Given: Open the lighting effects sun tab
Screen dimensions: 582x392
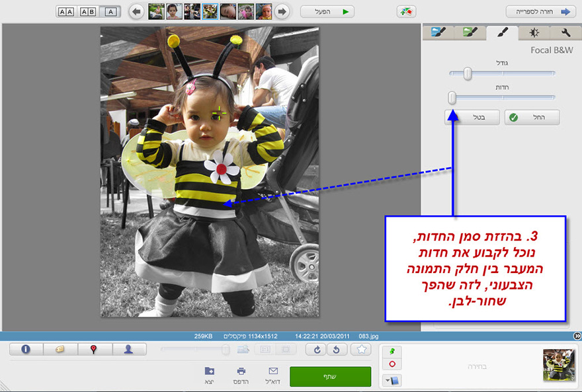Looking at the screenshot, I should [534, 32].
